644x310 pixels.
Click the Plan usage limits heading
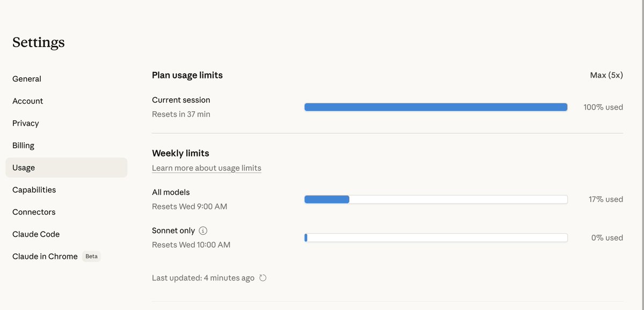[187, 75]
